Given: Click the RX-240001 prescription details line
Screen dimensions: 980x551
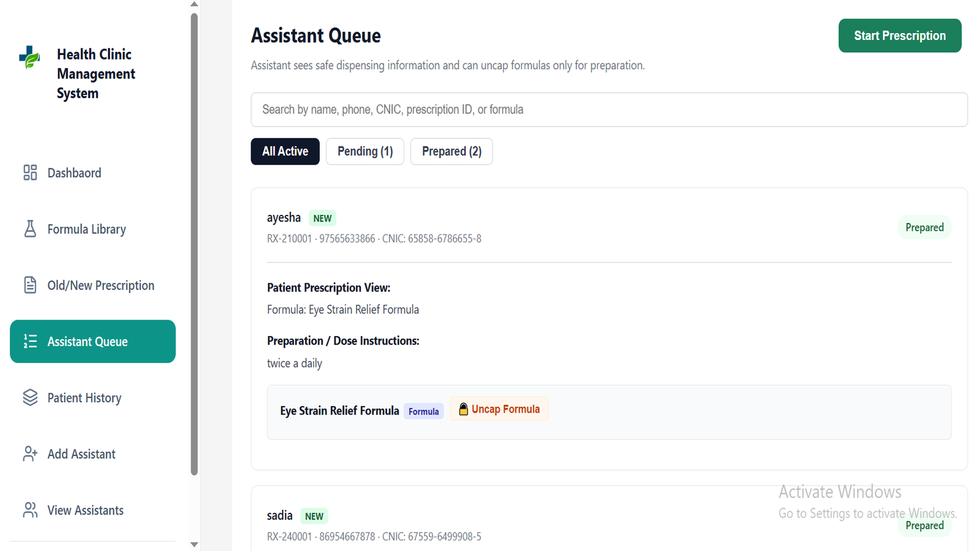Looking at the screenshot, I should pyautogui.click(x=374, y=537).
